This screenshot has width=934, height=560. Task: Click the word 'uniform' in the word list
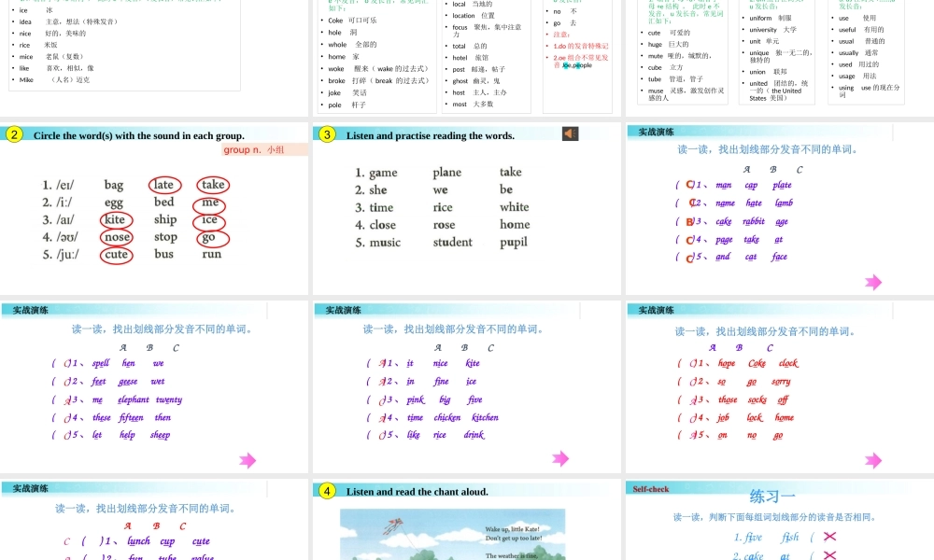pyautogui.click(x=760, y=19)
